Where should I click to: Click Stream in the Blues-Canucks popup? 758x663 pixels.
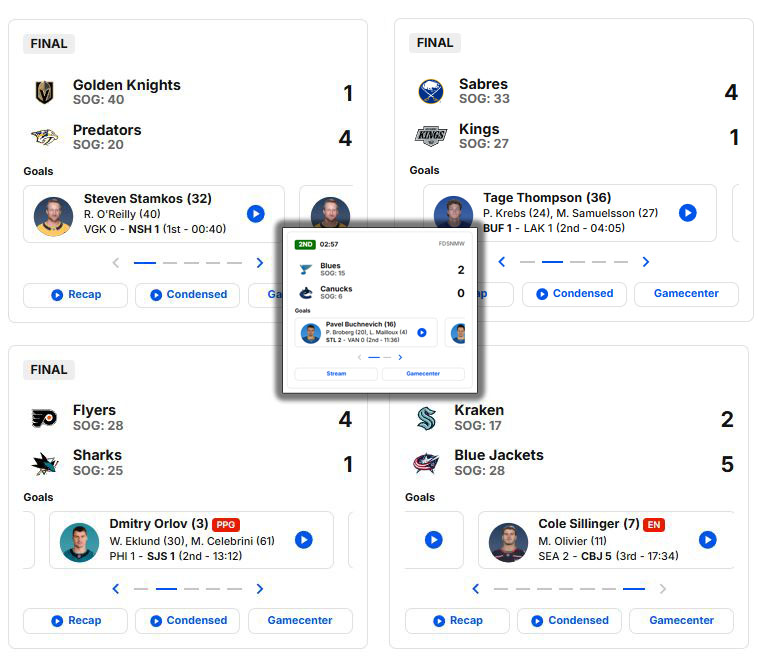click(336, 374)
